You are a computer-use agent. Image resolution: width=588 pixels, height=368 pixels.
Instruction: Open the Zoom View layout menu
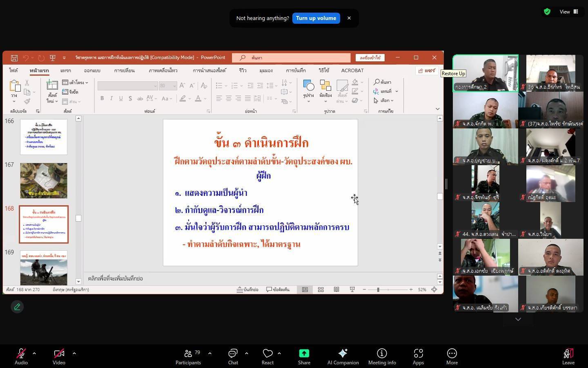pos(569,12)
